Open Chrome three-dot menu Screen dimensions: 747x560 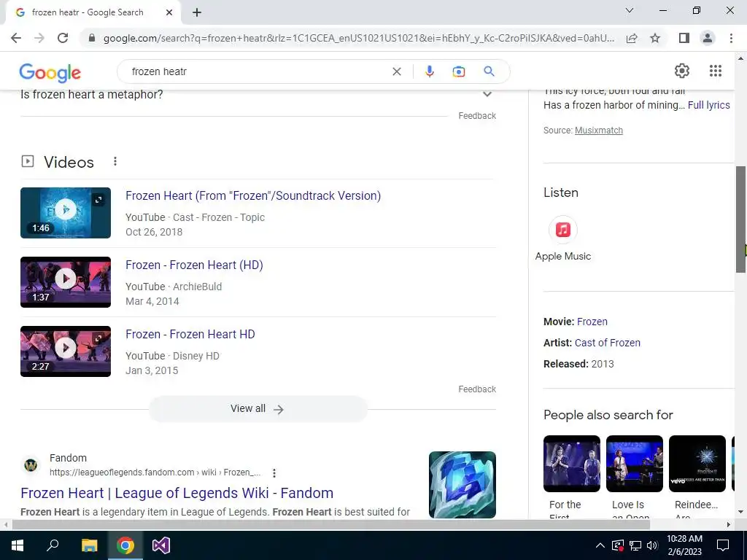click(731, 38)
